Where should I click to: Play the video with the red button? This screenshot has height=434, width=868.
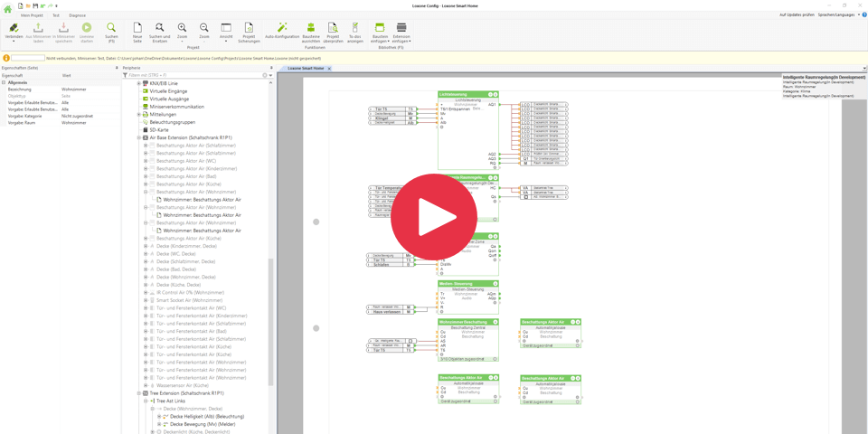[x=434, y=217]
